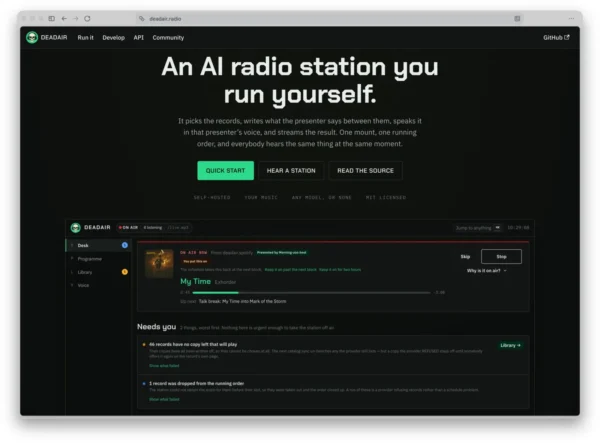Open the browser three-dots overflow menu
Viewport: 600px width, 443px height.
[x=571, y=18]
